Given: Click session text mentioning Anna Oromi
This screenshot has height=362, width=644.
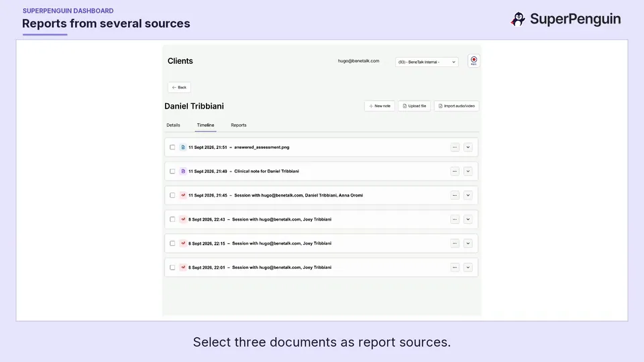Looking at the screenshot, I should pos(299,195).
